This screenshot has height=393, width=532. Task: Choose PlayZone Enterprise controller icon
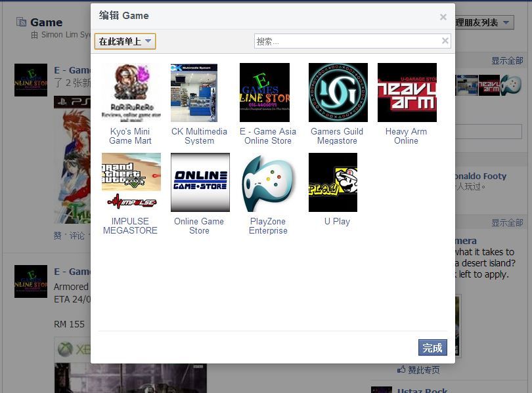point(268,182)
